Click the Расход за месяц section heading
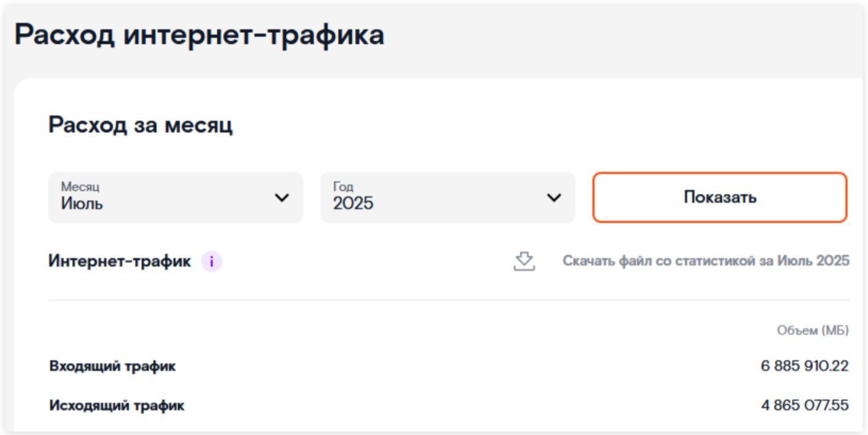The width and height of the screenshot is (868, 435). tap(141, 126)
